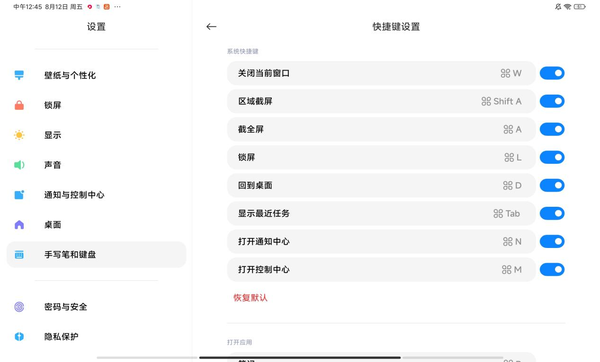Screen dimensions: 600x362
Task: Click the red notification icon in status bar
Action: point(90,7)
